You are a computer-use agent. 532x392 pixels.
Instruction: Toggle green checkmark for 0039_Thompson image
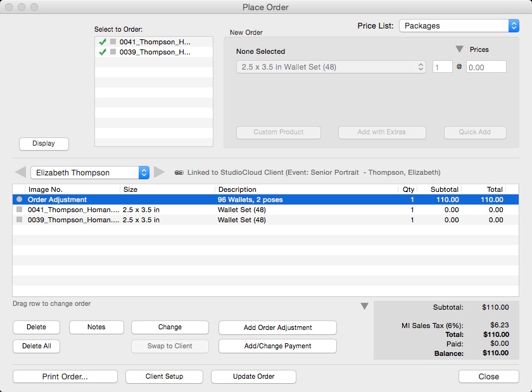pos(102,52)
